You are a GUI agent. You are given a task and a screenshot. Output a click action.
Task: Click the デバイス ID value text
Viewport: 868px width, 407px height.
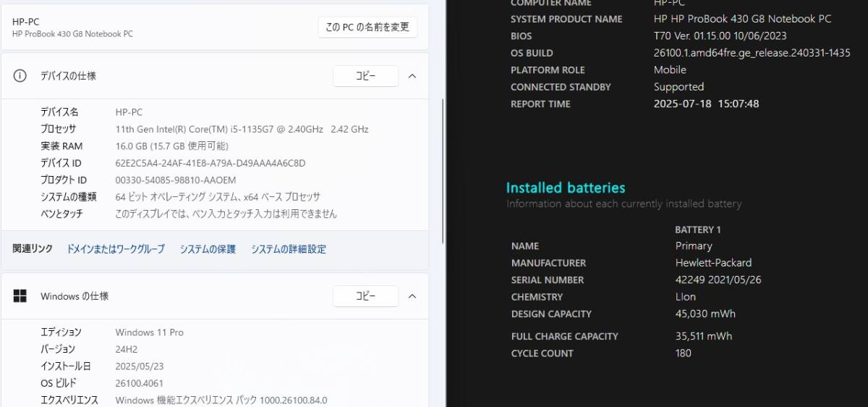(210, 163)
